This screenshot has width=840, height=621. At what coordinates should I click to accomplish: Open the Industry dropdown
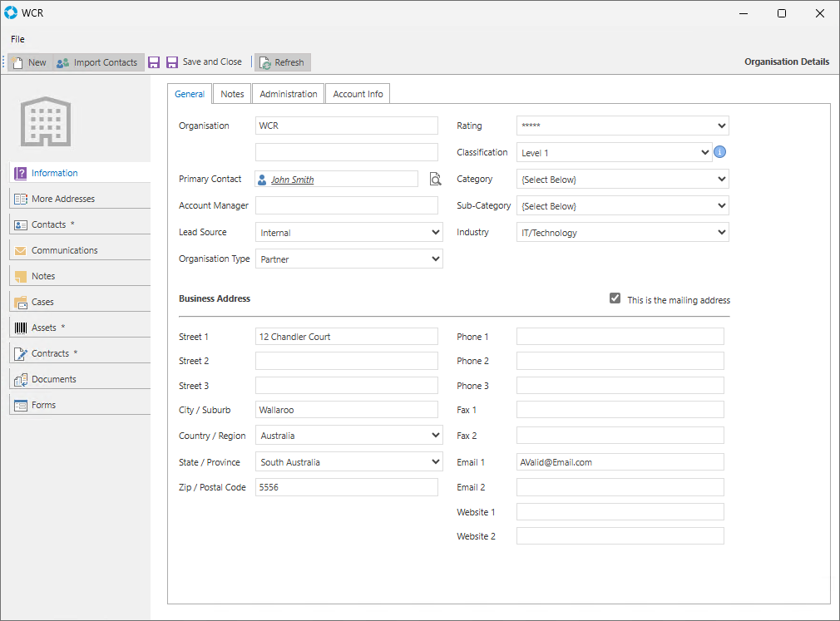point(720,233)
